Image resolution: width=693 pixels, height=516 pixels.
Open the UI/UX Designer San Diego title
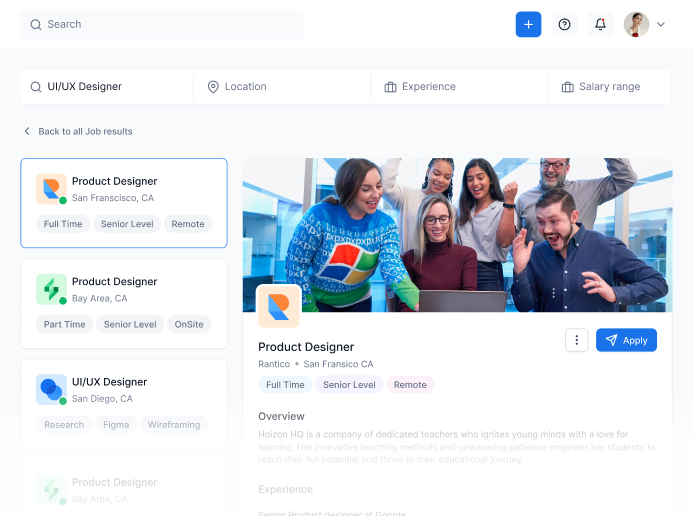click(110, 382)
